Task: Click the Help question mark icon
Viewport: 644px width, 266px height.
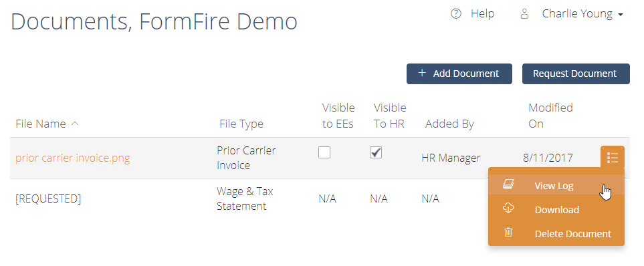Action: pos(456,14)
